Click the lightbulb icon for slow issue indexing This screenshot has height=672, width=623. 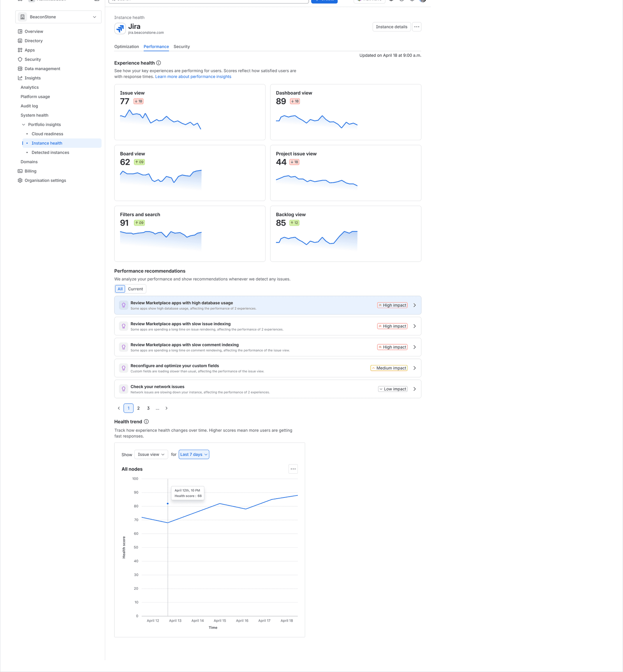click(x=123, y=326)
